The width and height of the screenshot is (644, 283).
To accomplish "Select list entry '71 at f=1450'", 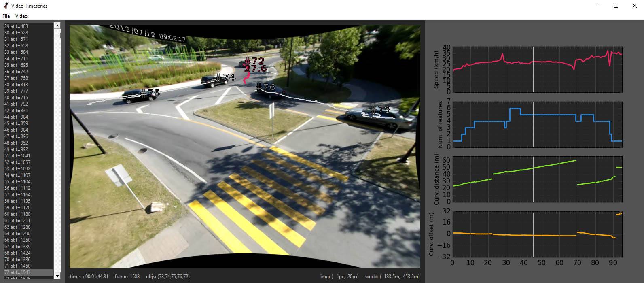I will (28, 266).
